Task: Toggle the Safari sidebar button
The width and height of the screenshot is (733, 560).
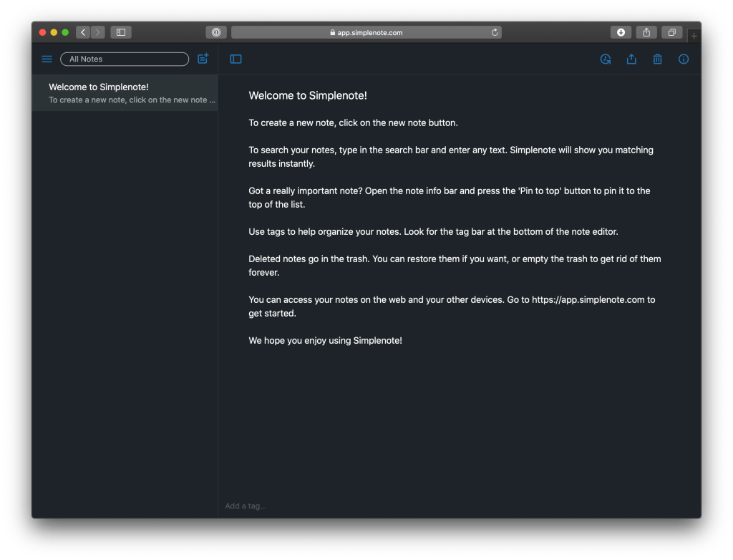Action: (x=121, y=32)
